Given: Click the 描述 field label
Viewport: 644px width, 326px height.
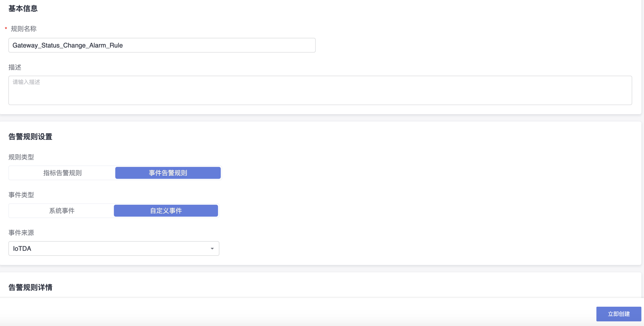Looking at the screenshot, I should 15,67.
